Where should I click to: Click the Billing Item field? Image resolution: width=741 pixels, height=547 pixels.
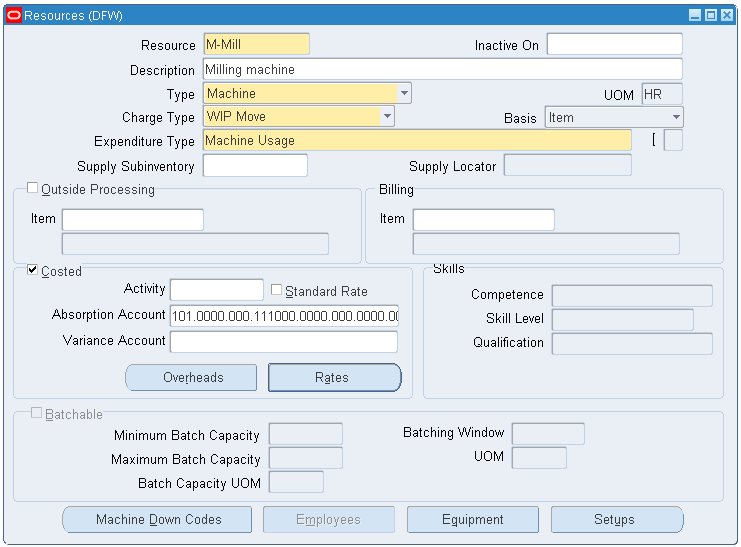coord(483,220)
